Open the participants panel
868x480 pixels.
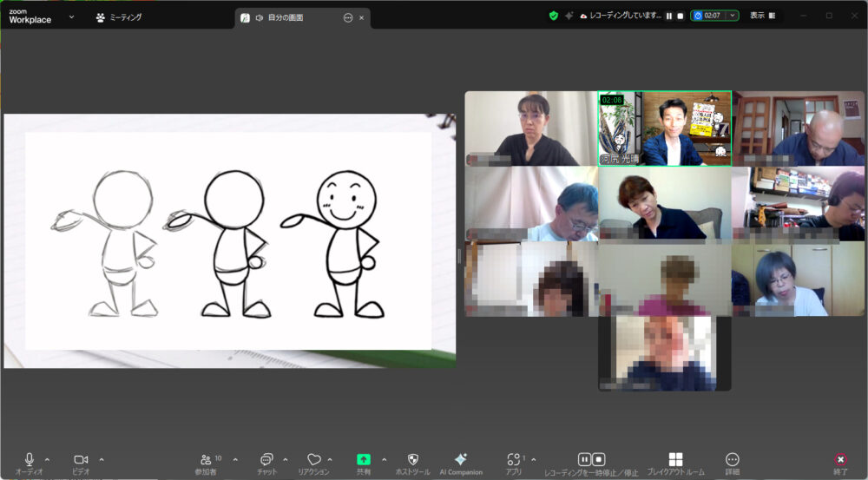point(206,460)
